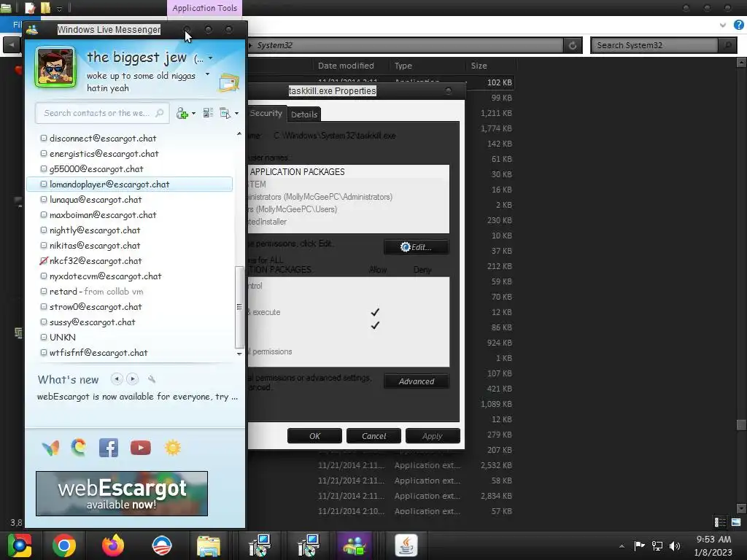747x560 pixels.
Task: Click the Facebook icon in Messenger
Action: coord(109,448)
